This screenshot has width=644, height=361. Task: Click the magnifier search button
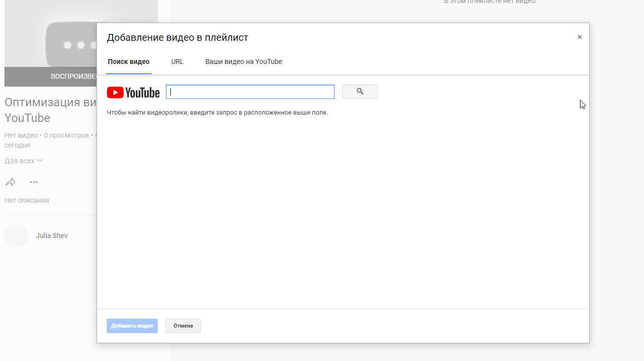(x=359, y=91)
